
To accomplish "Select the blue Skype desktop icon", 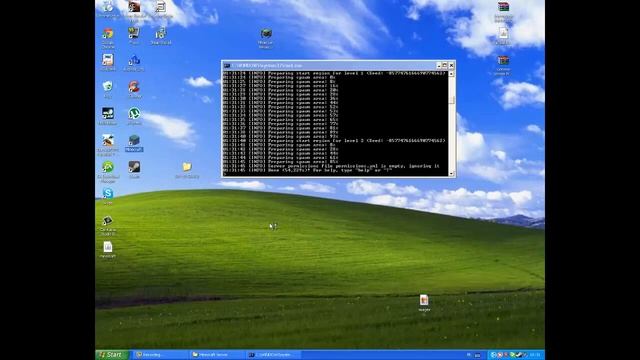I will 108,193.
